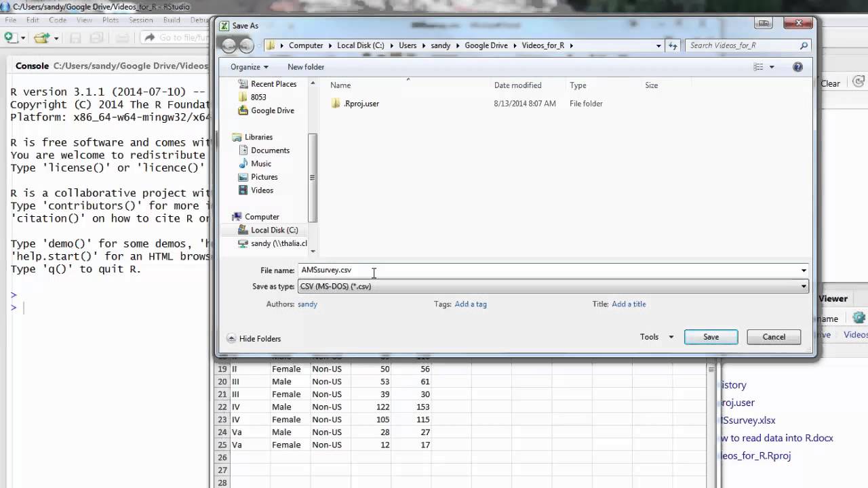The height and width of the screenshot is (488, 868).
Task: Click the RStudio open file icon
Action: [41, 38]
